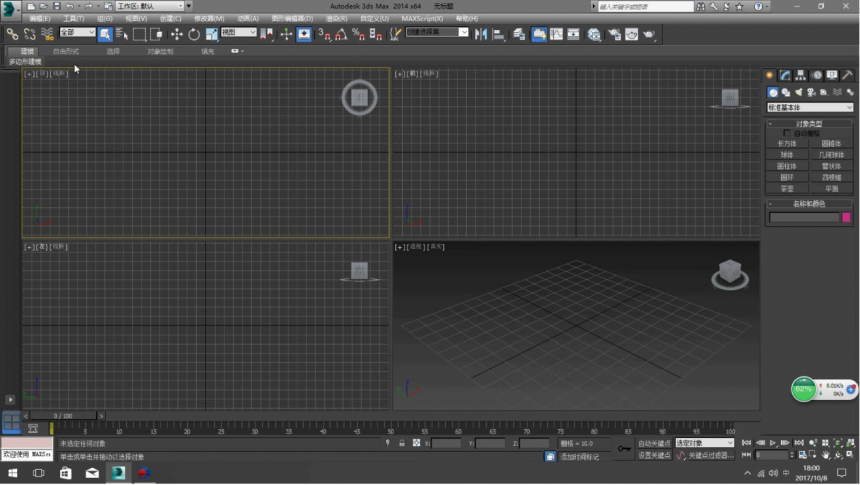
Task: Click the time slider 0/100 handle
Action: coord(63,416)
